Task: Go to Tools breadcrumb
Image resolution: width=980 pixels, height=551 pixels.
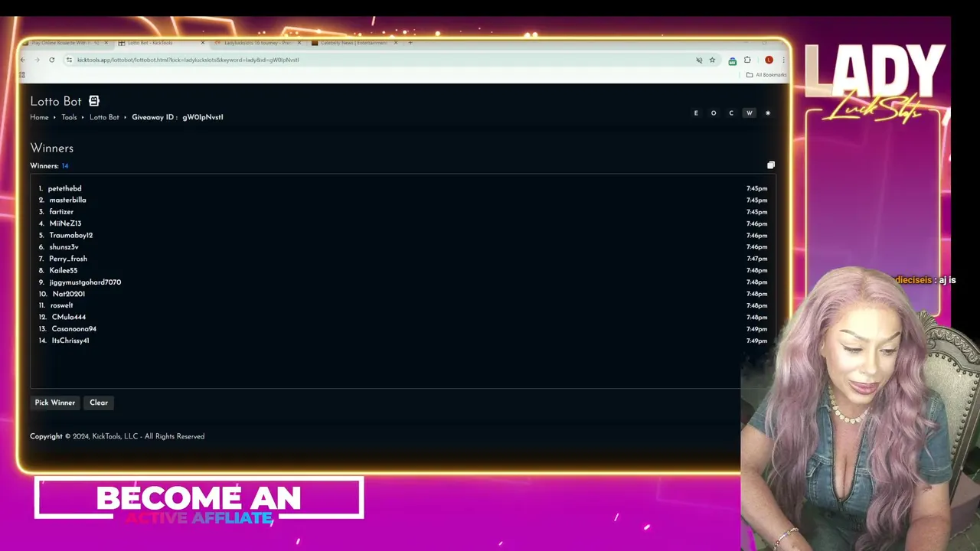Action: click(69, 117)
